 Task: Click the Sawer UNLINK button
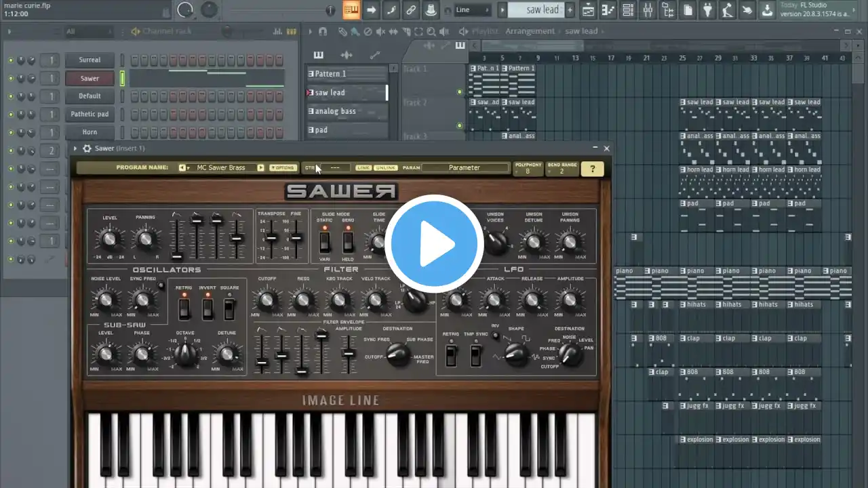(x=385, y=167)
